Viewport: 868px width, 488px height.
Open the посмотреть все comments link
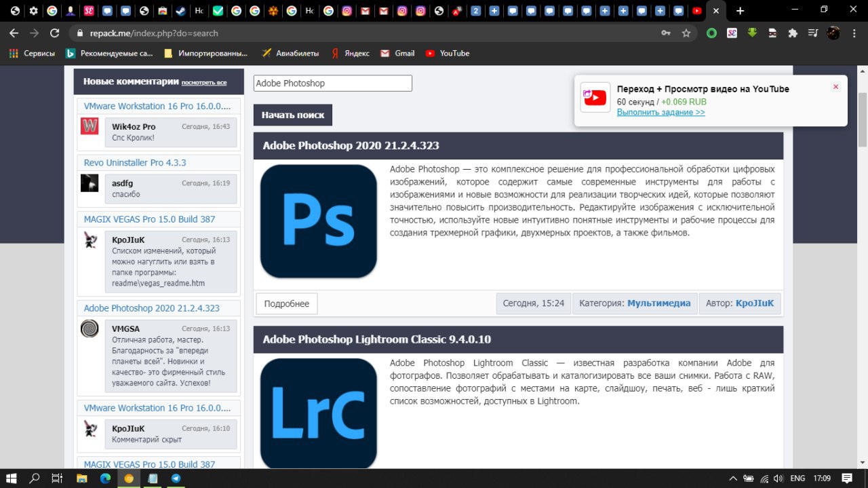(x=204, y=82)
